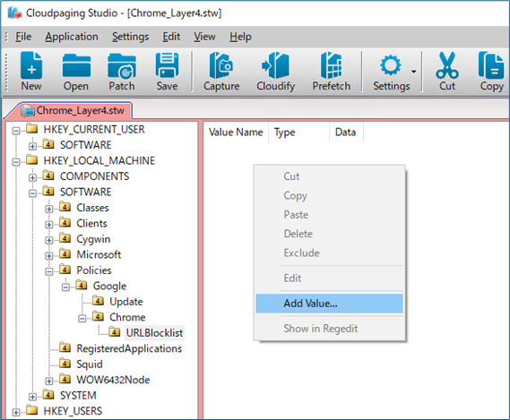Select the Policies tree item
Screen dimensions: 510x420
94,270
